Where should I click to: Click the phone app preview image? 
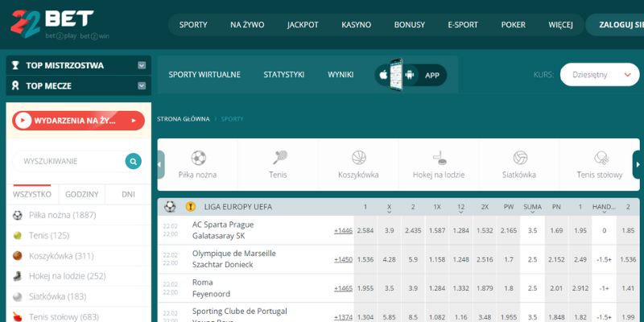396,75
